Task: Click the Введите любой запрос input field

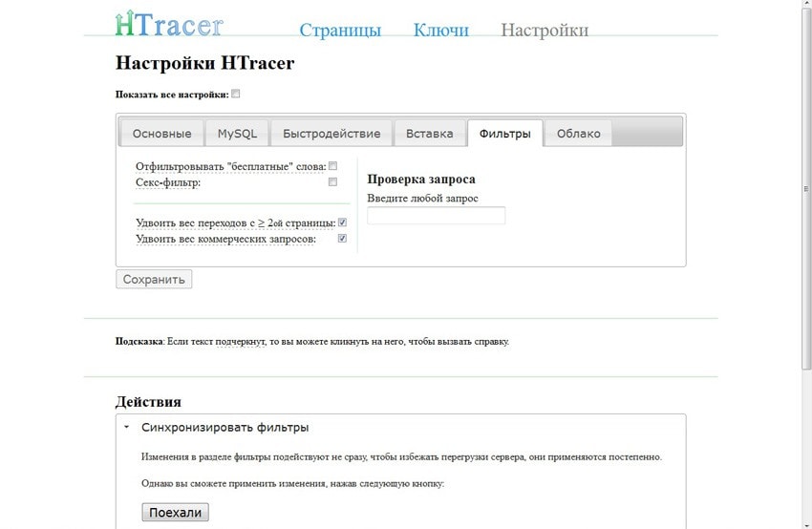Action: pos(436,216)
